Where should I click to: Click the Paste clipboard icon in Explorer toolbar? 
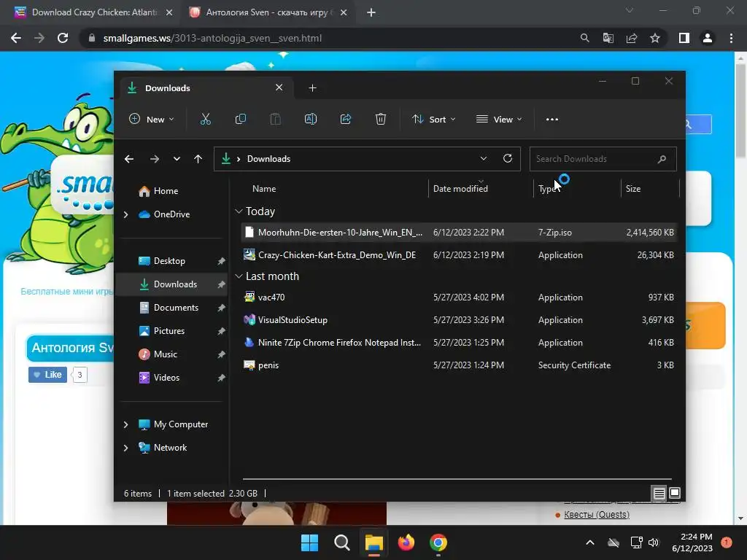[x=275, y=119]
